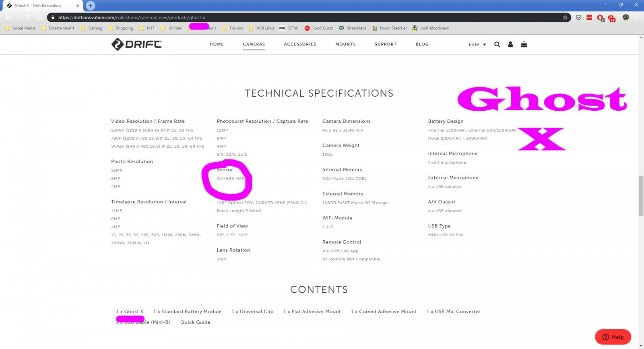Screen dimensions: 644x349
Task: Click the 'OV4689 4MP' sensor value
Action: point(231,178)
